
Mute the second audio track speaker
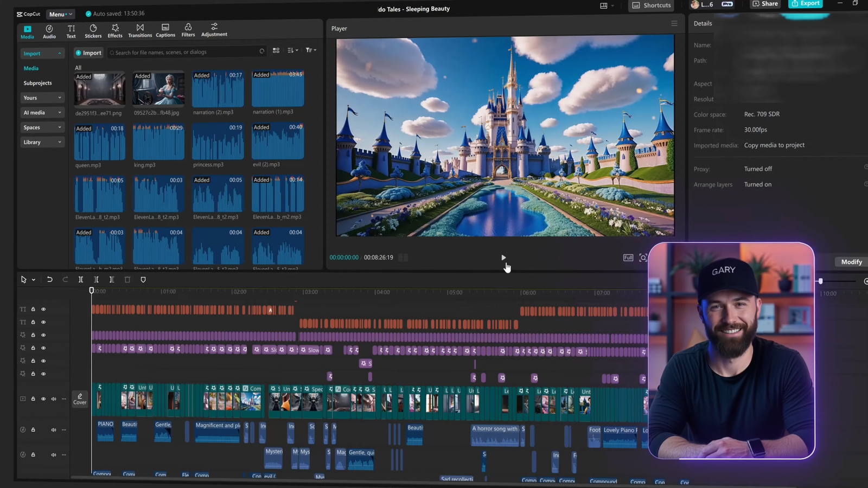pyautogui.click(x=54, y=454)
